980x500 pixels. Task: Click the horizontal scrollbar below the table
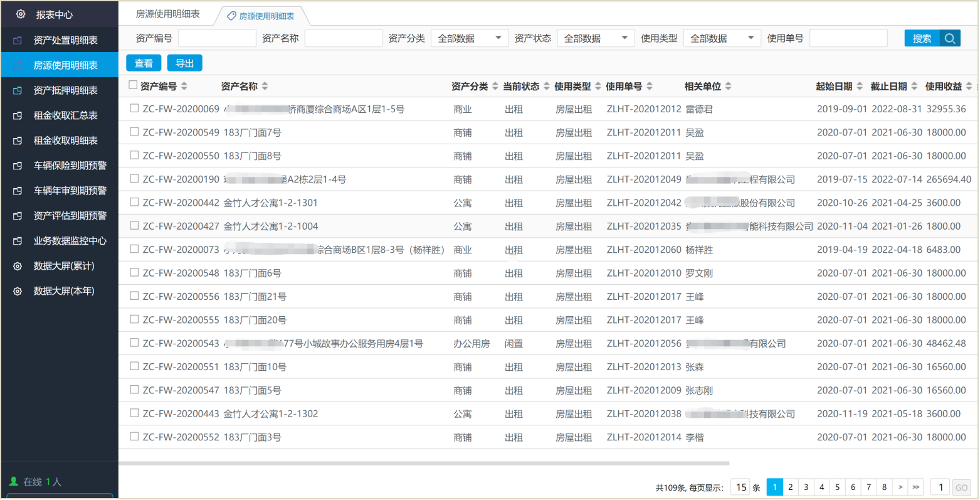point(423,464)
